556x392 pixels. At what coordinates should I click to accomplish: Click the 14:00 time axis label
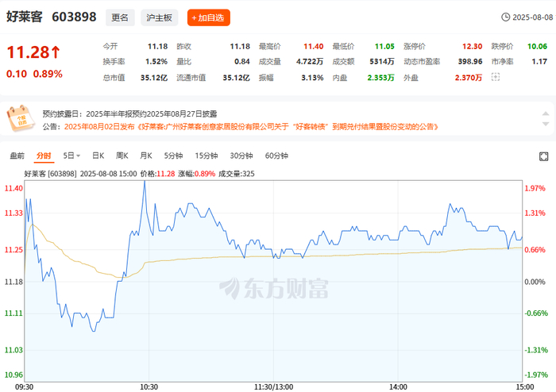point(398,387)
